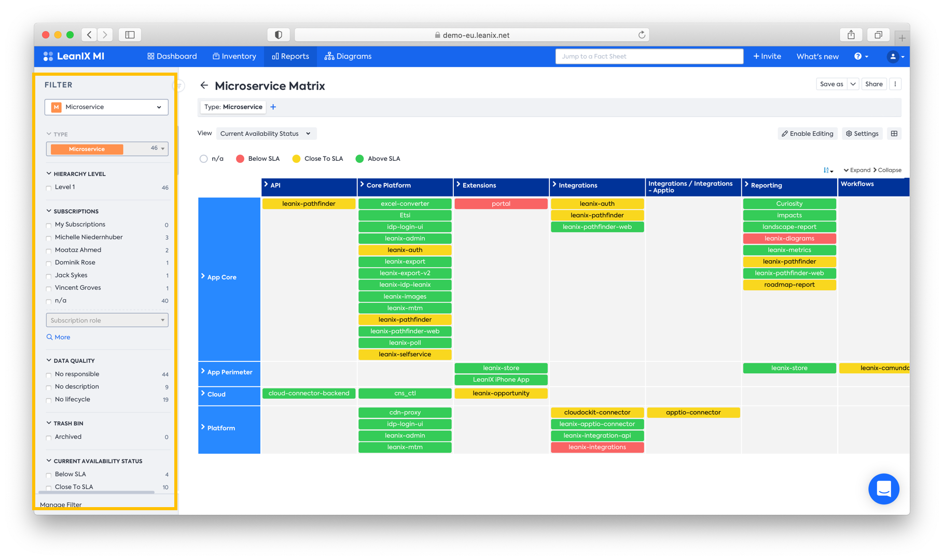Open a new Safari tab
The width and height of the screenshot is (944, 560).
coord(902,37)
